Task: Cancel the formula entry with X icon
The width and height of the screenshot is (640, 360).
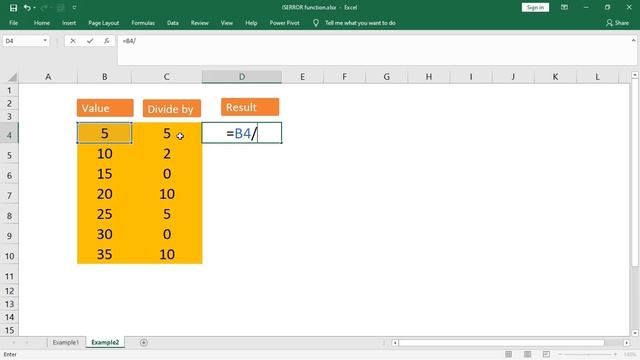Action: 73,41
